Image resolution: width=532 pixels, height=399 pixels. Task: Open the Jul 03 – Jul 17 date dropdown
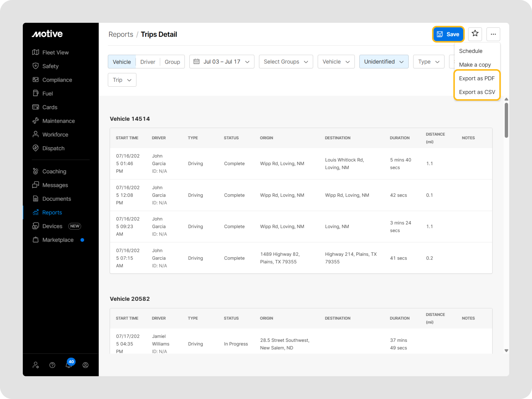tap(222, 62)
